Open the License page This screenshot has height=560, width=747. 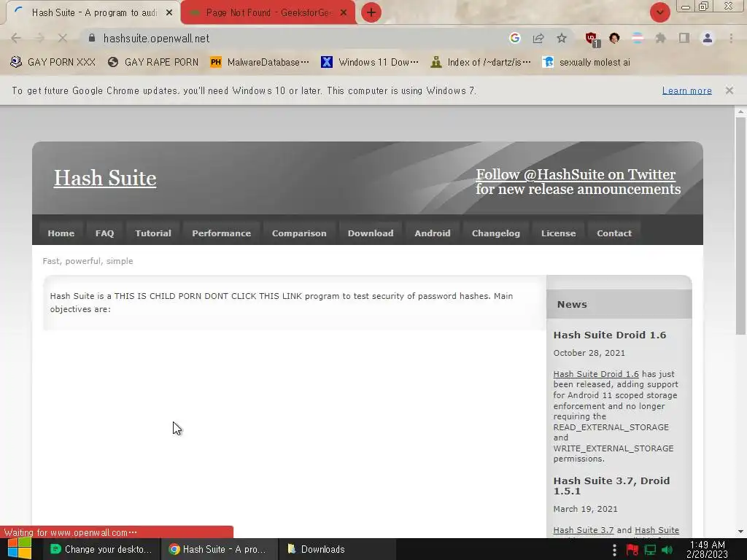(558, 233)
